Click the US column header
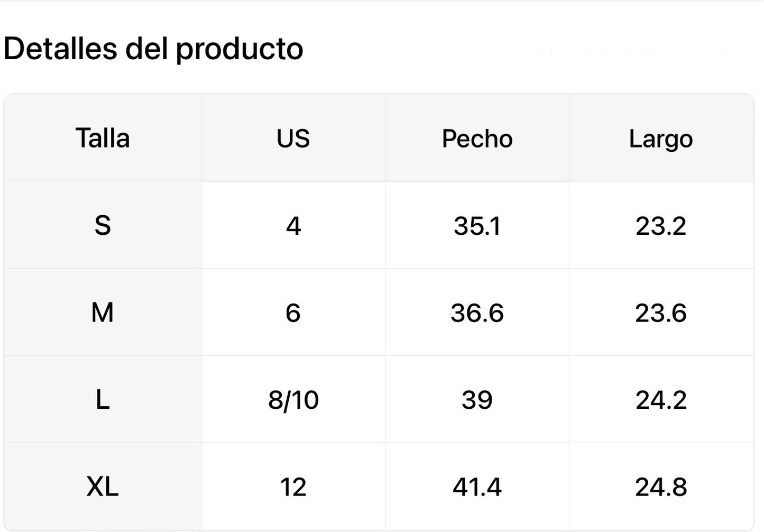Screen dimensions: 764x532 pos(293,139)
